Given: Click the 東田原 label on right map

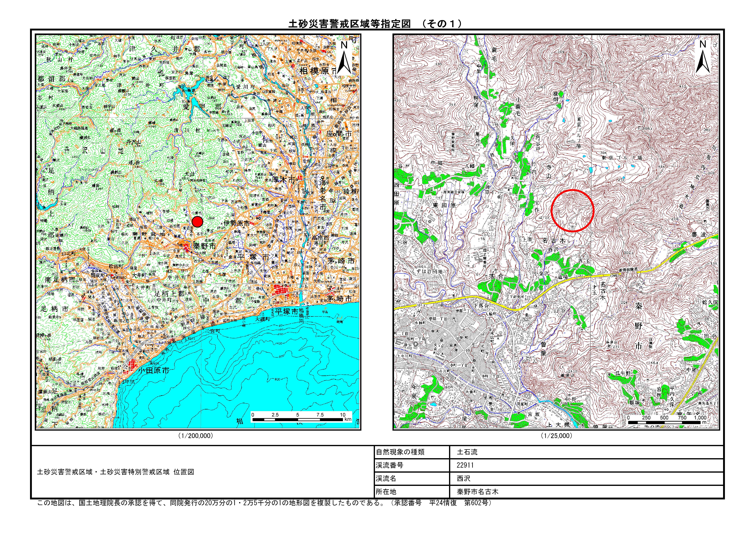Looking at the screenshot, I should (444, 205).
